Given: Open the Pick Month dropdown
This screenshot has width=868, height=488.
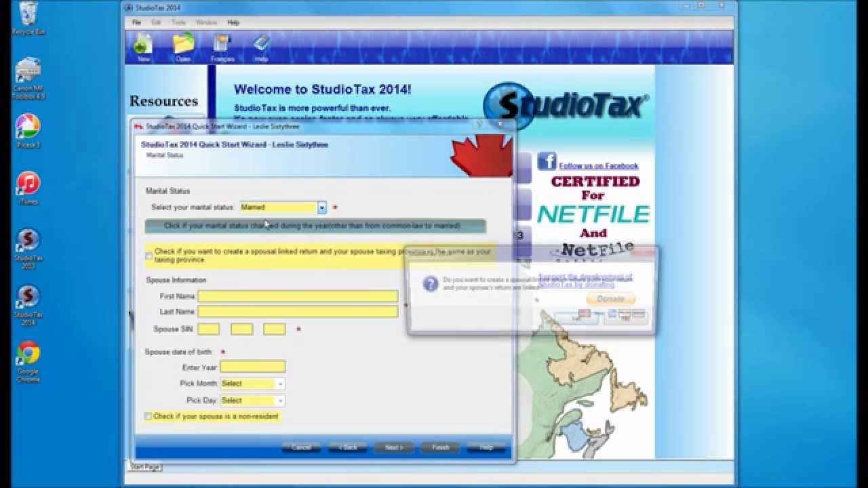Looking at the screenshot, I should (280, 384).
